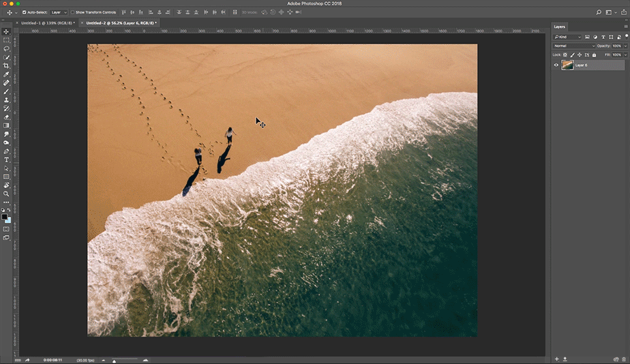Select the Zoom tool in toolbar

tap(6, 194)
